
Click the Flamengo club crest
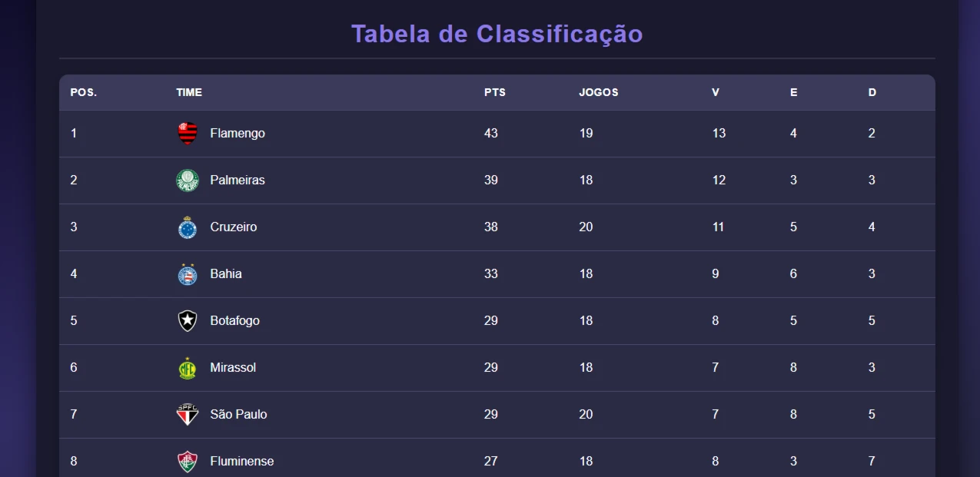188,134
